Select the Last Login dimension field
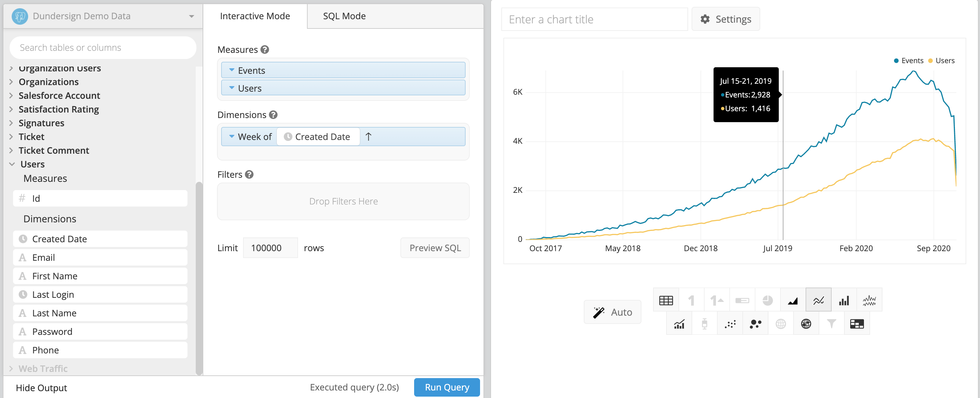This screenshot has height=398, width=980. coord(100,294)
